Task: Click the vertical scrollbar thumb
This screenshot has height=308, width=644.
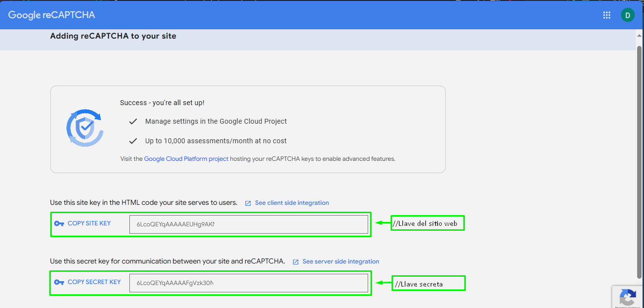Action: 640,161
